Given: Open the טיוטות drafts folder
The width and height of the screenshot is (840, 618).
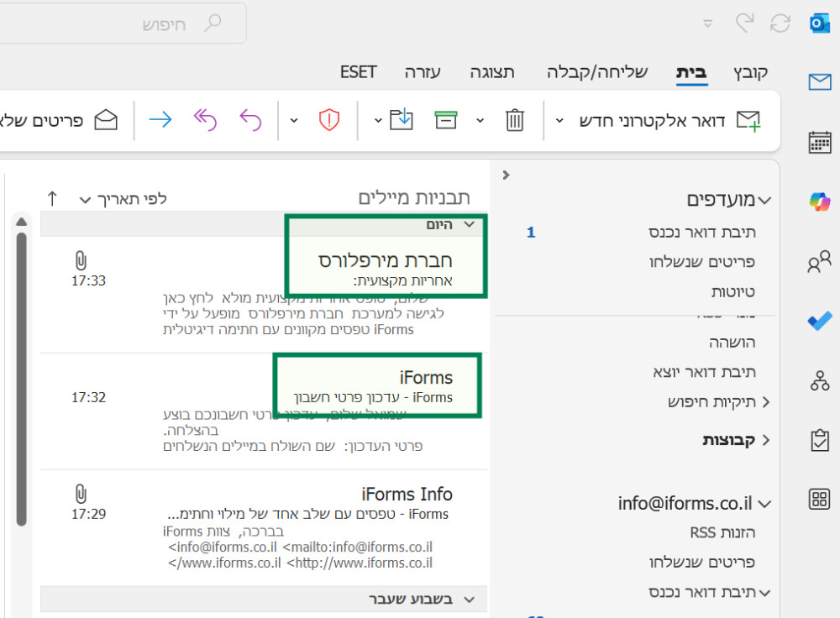Looking at the screenshot, I should [x=732, y=292].
